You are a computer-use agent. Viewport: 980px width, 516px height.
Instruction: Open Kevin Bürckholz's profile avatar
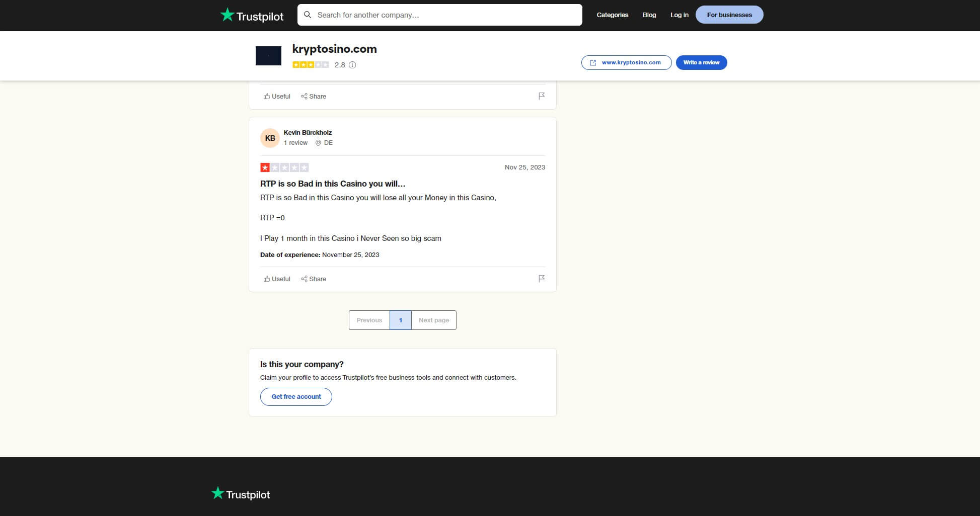(x=270, y=137)
